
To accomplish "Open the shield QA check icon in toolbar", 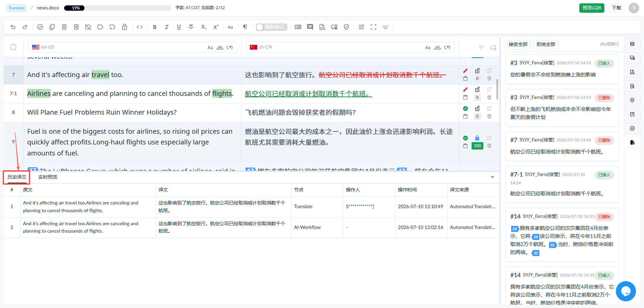I will pyautogui.click(x=346, y=27).
